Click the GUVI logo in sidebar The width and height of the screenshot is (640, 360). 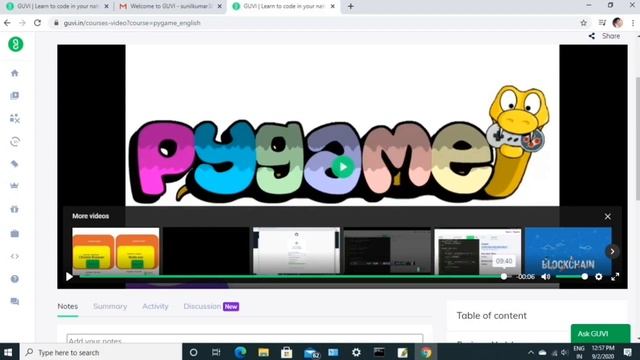[16, 44]
